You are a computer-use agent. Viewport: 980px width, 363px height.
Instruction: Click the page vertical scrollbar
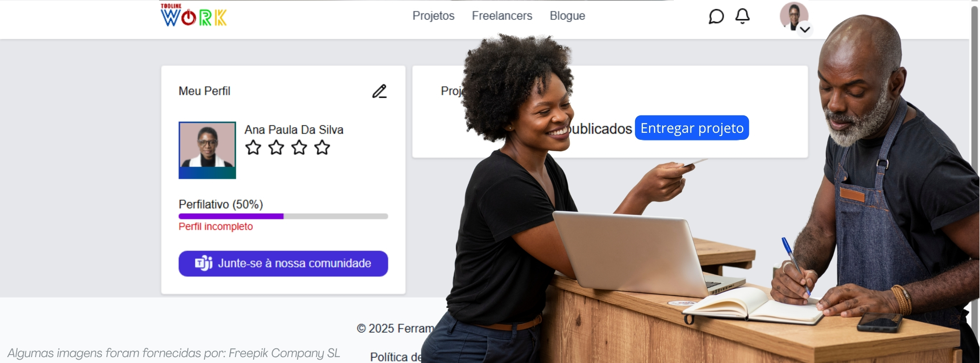[975, 181]
